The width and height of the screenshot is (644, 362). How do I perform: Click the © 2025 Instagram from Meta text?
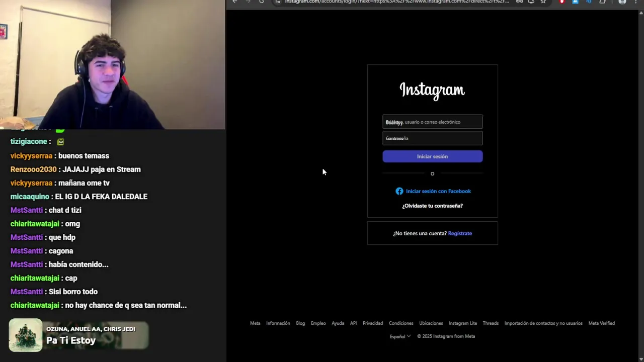[446, 336]
